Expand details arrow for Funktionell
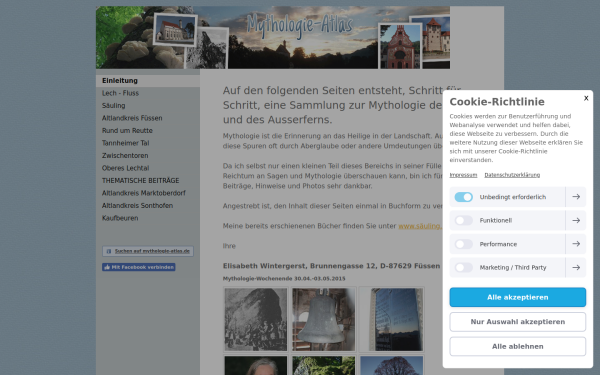Viewport: 600px width, 375px height. coord(576,220)
